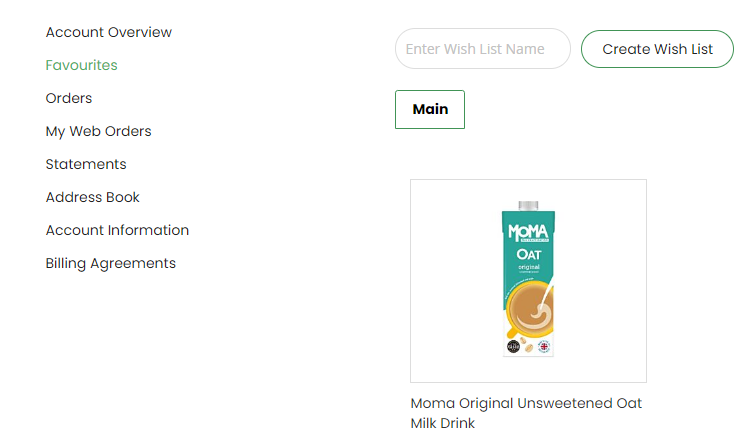Viewport: 756px width, 448px height.
Task: Open My Web Orders
Action: pyautogui.click(x=98, y=131)
